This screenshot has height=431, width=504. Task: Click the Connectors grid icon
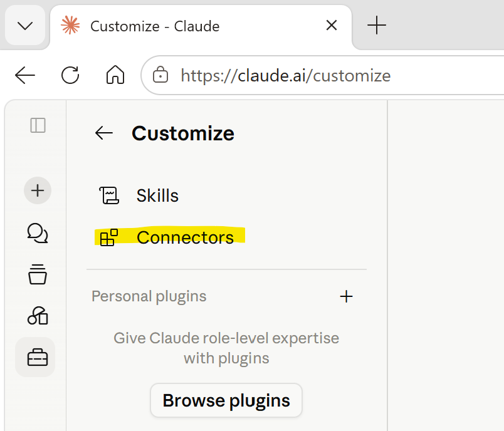click(x=109, y=237)
